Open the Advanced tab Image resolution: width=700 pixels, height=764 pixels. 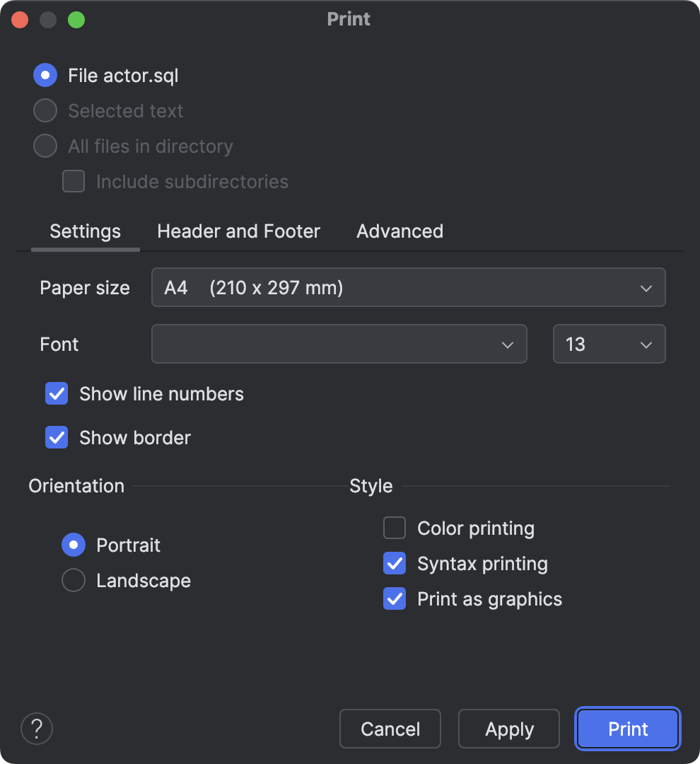click(x=399, y=231)
